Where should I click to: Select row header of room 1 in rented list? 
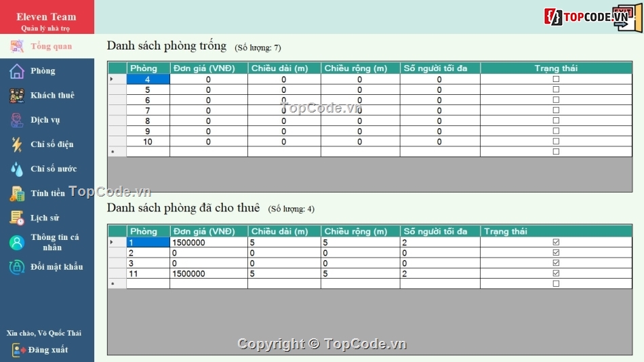click(x=117, y=242)
